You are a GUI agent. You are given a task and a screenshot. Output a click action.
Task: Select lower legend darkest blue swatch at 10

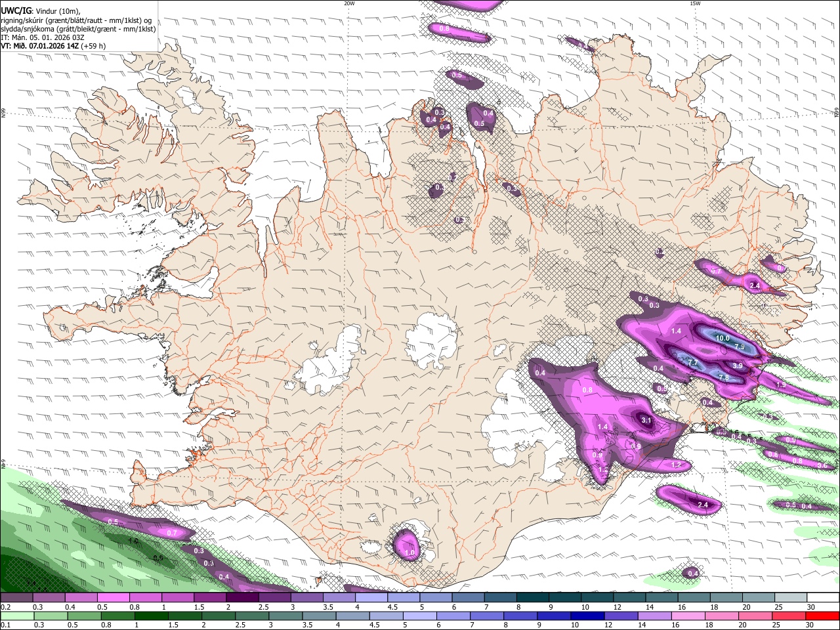[x=588, y=616]
